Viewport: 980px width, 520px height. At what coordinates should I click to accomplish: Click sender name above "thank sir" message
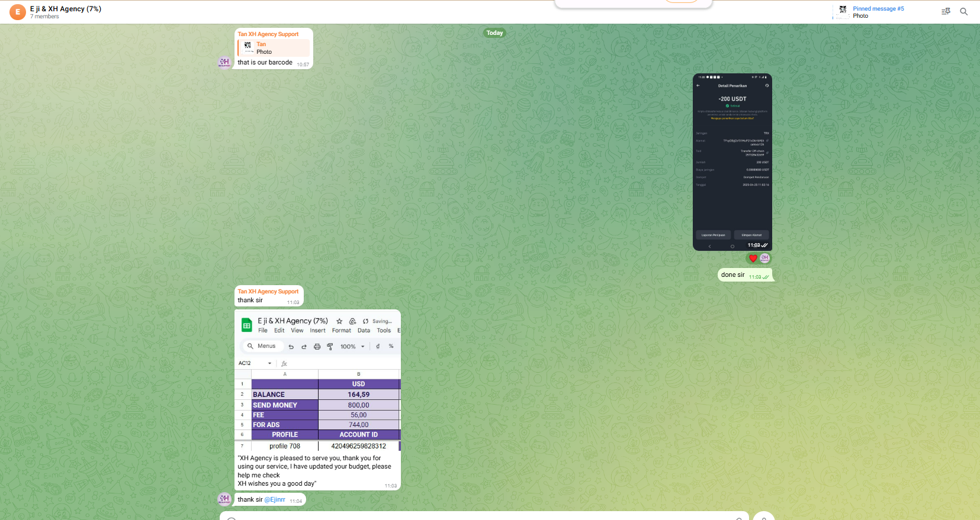pyautogui.click(x=268, y=292)
